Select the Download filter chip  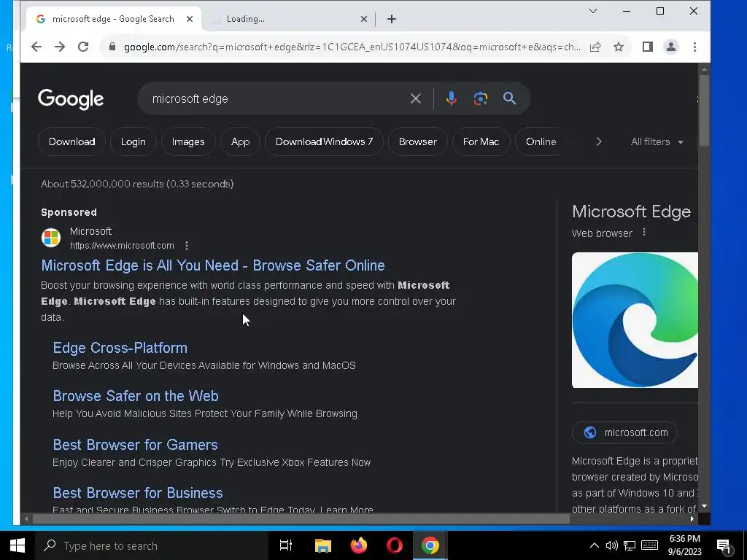click(x=72, y=141)
